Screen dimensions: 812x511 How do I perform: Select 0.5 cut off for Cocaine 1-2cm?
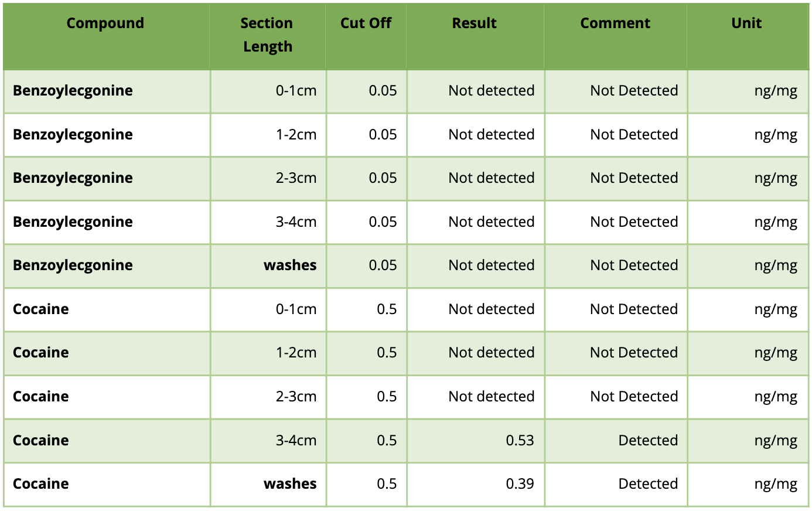point(387,353)
